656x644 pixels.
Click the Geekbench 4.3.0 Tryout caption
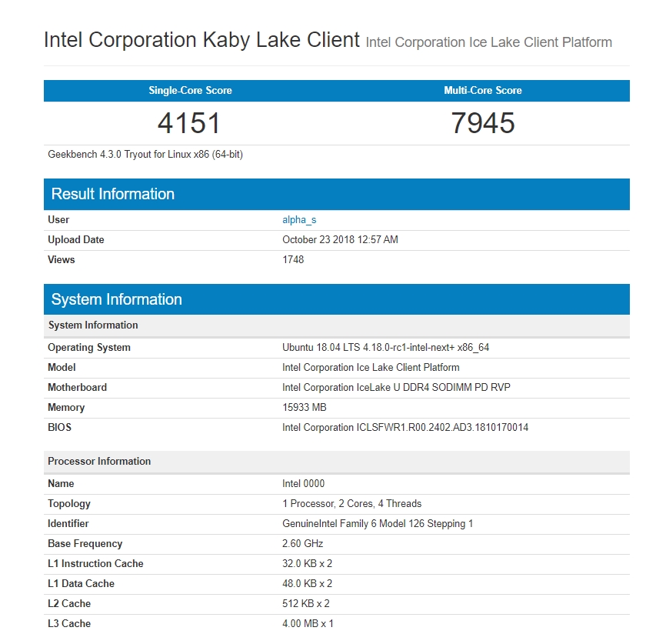[x=142, y=154]
